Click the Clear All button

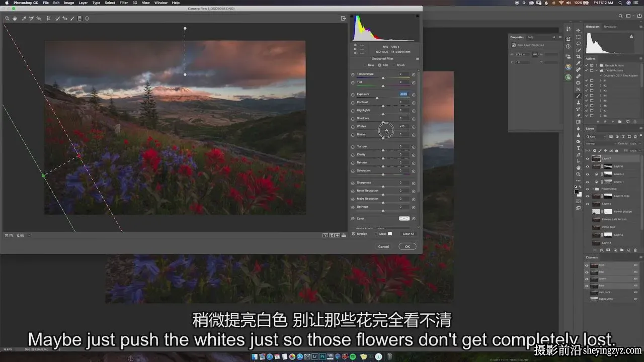pyautogui.click(x=409, y=234)
